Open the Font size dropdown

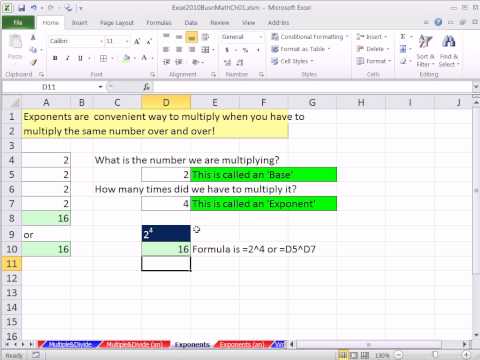127,41
